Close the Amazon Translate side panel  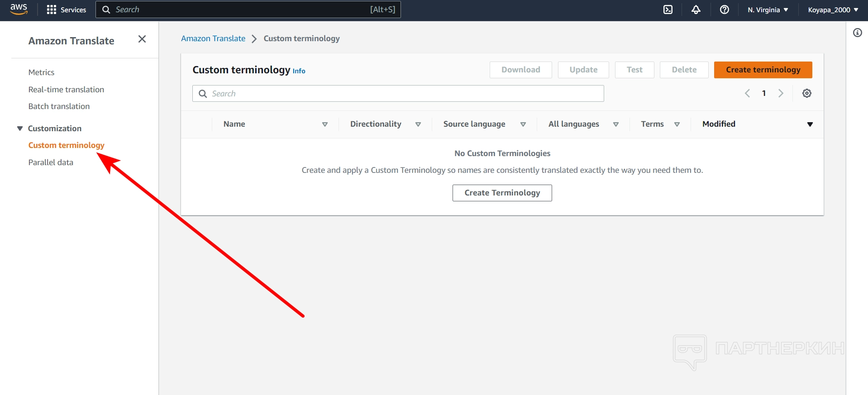142,39
